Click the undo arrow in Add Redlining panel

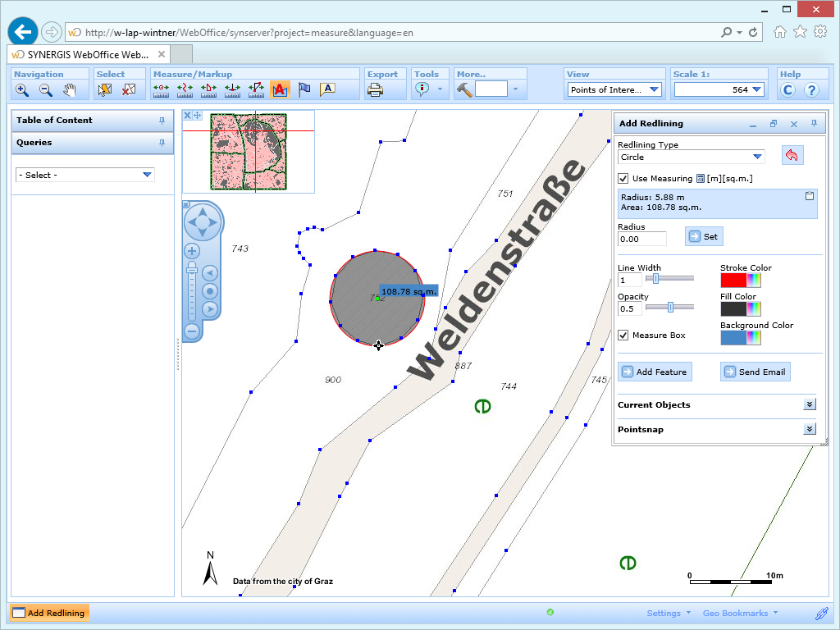[x=792, y=155]
